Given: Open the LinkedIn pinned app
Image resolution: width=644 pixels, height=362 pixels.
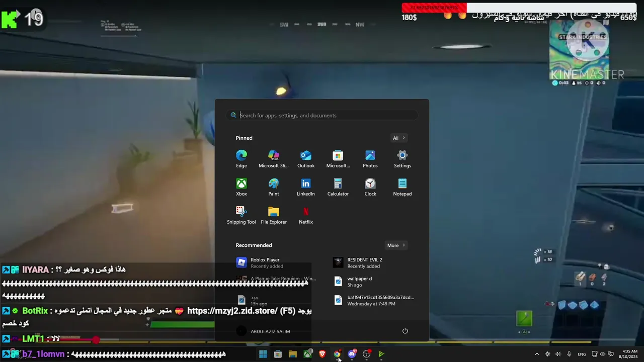Looking at the screenshot, I should pos(306,187).
